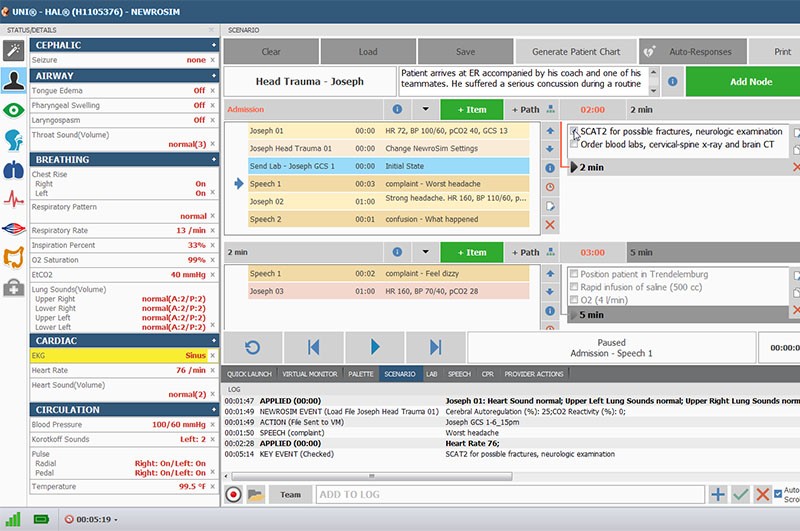Switch to the Virtual Monitor tab
This screenshot has width=800, height=531.
(x=309, y=374)
